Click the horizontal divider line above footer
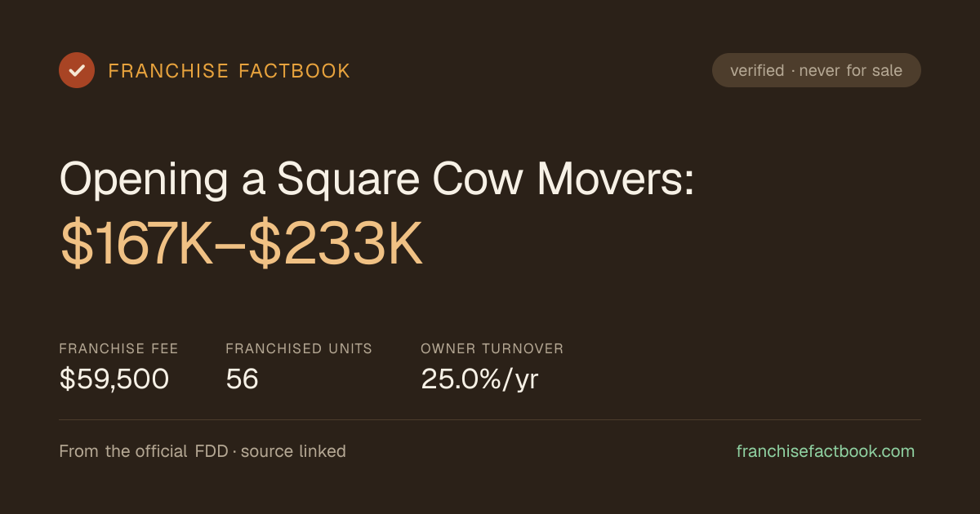The width and height of the screenshot is (980, 514). (490, 420)
